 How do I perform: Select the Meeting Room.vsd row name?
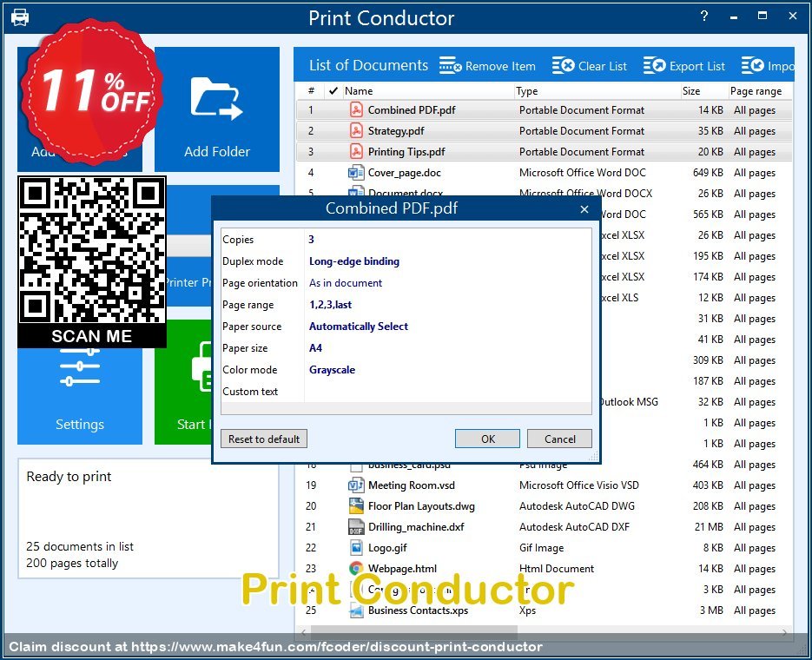pyautogui.click(x=412, y=485)
